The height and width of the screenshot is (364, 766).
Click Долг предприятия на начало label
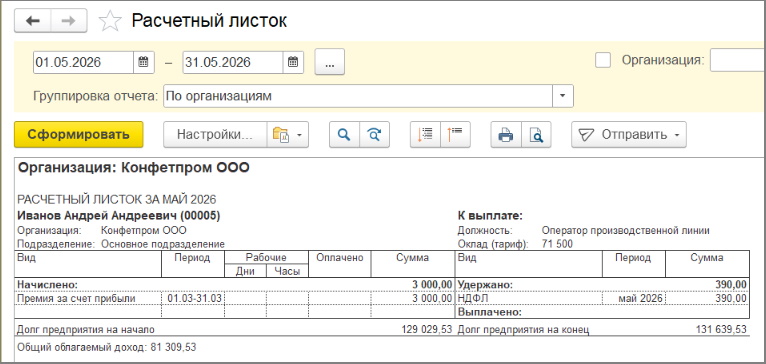tap(86, 330)
